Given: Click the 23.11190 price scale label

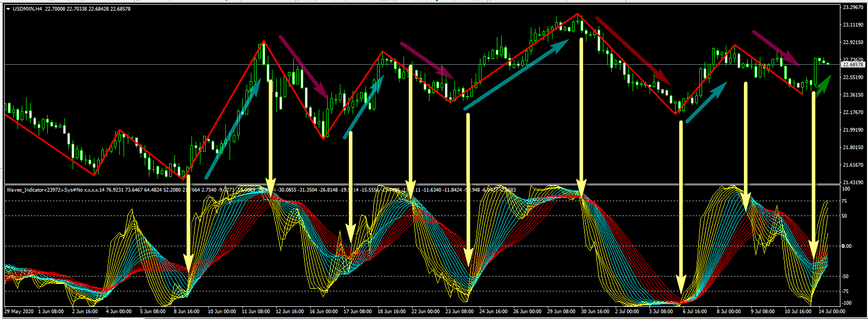Looking at the screenshot, I should [x=853, y=25].
